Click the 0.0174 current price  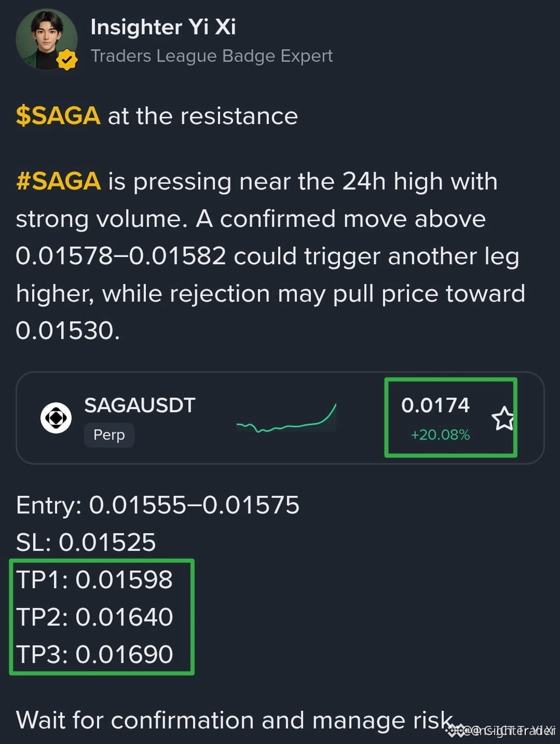pos(435,405)
